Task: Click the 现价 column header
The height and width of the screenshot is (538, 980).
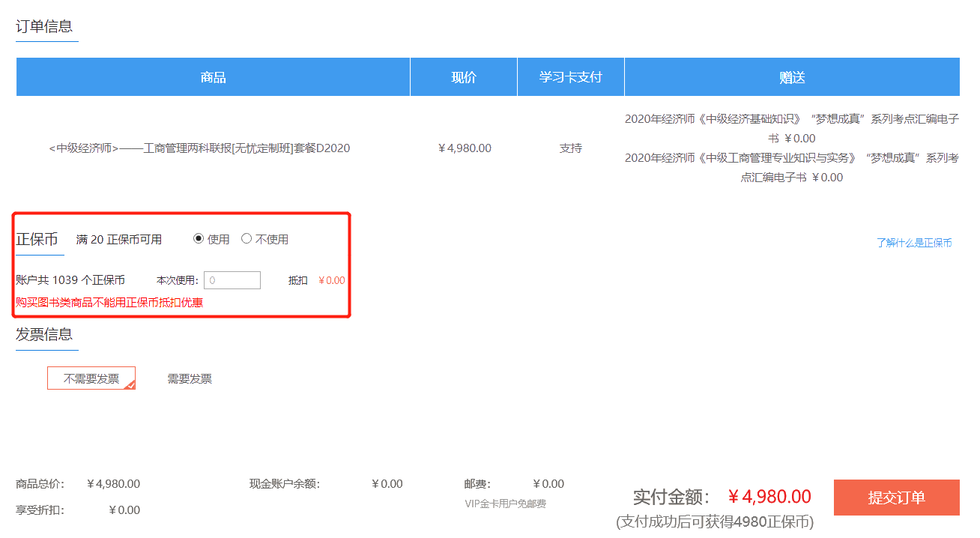Action: click(x=463, y=76)
